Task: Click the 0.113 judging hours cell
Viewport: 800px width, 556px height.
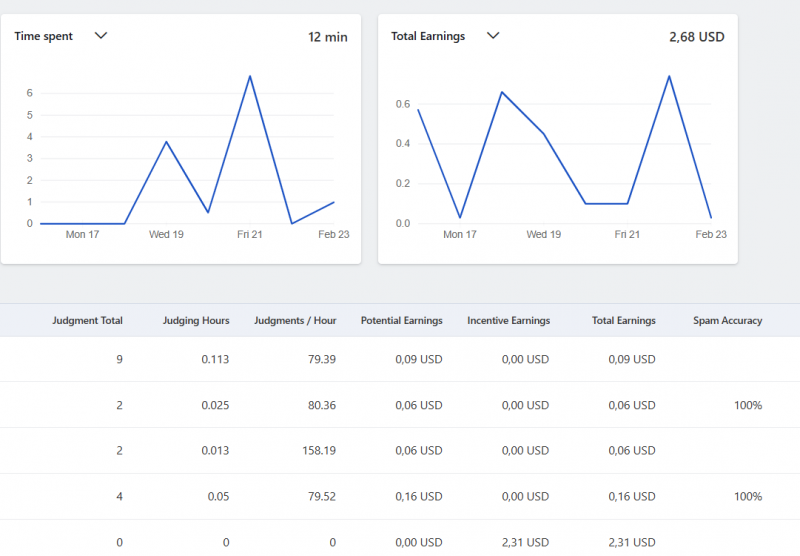Action: tap(213, 359)
